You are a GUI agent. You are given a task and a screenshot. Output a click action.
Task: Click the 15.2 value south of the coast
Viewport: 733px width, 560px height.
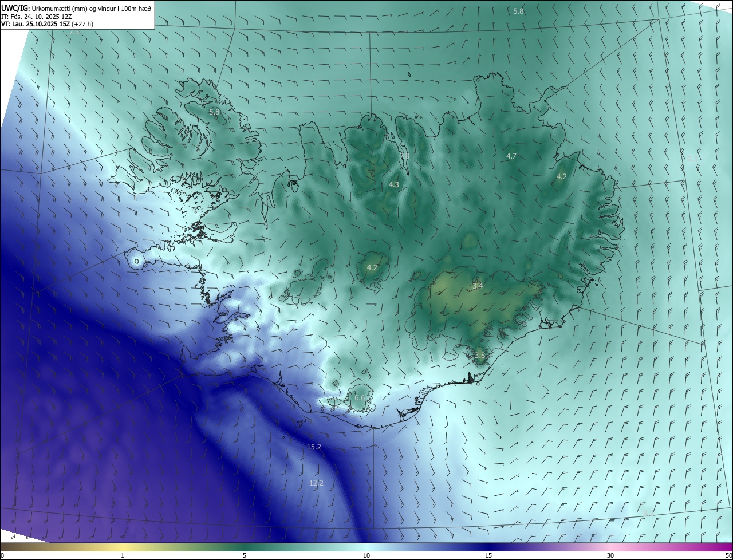[314, 447]
